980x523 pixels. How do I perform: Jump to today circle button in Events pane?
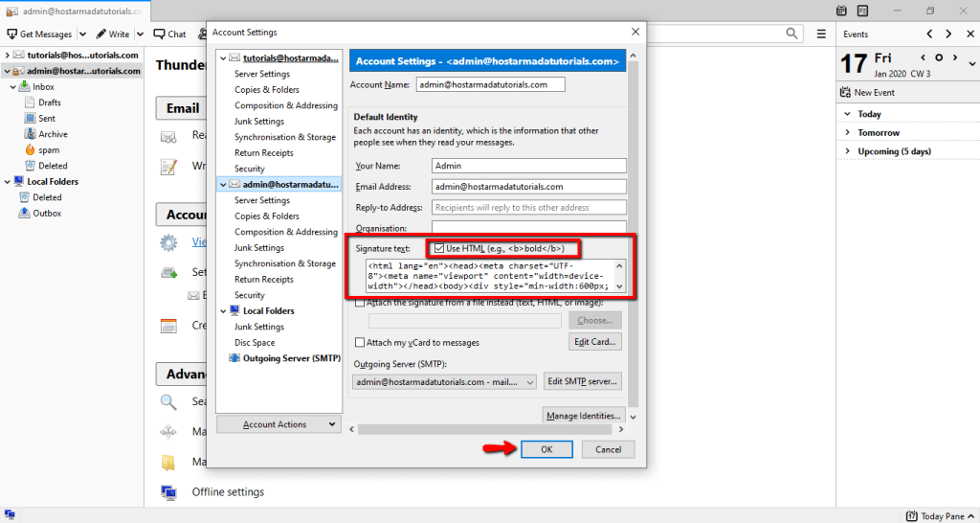(x=939, y=57)
